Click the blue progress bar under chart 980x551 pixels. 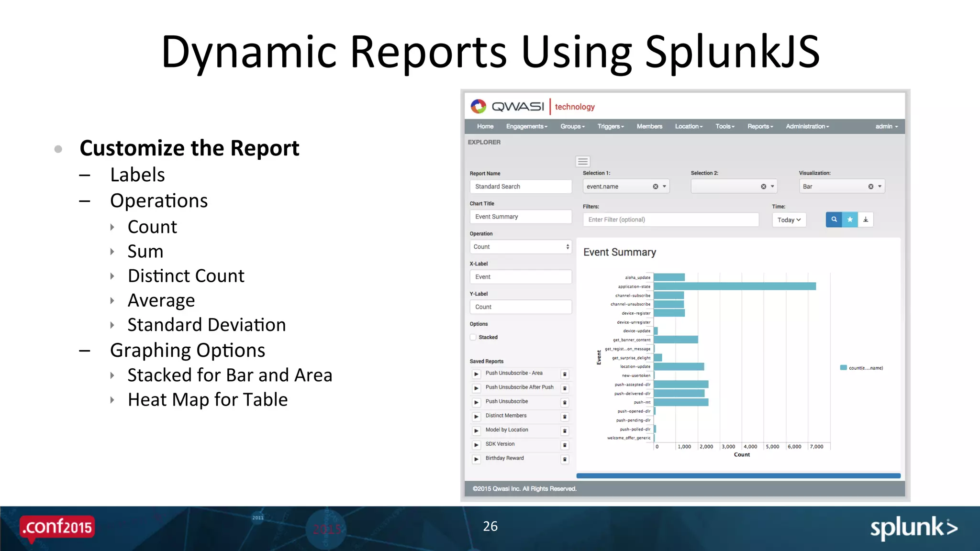(x=738, y=476)
